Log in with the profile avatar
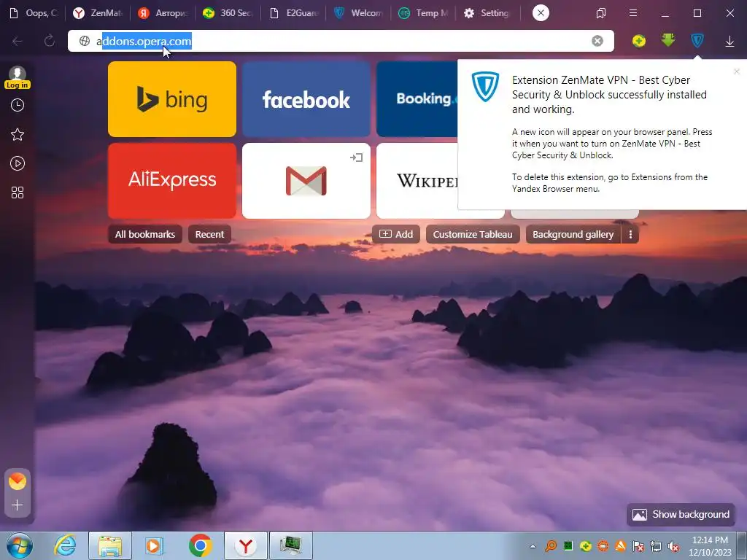The height and width of the screenshot is (560, 747). tap(18, 77)
